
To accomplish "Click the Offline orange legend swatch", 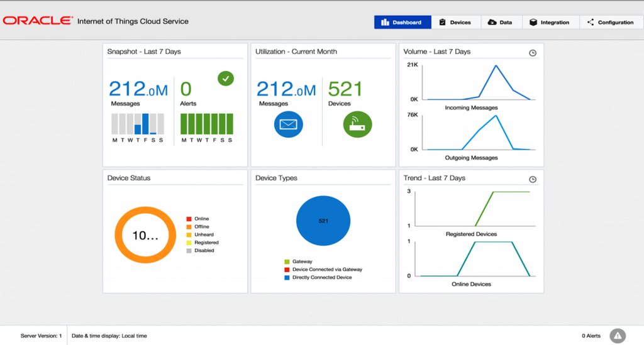I will tap(189, 227).
